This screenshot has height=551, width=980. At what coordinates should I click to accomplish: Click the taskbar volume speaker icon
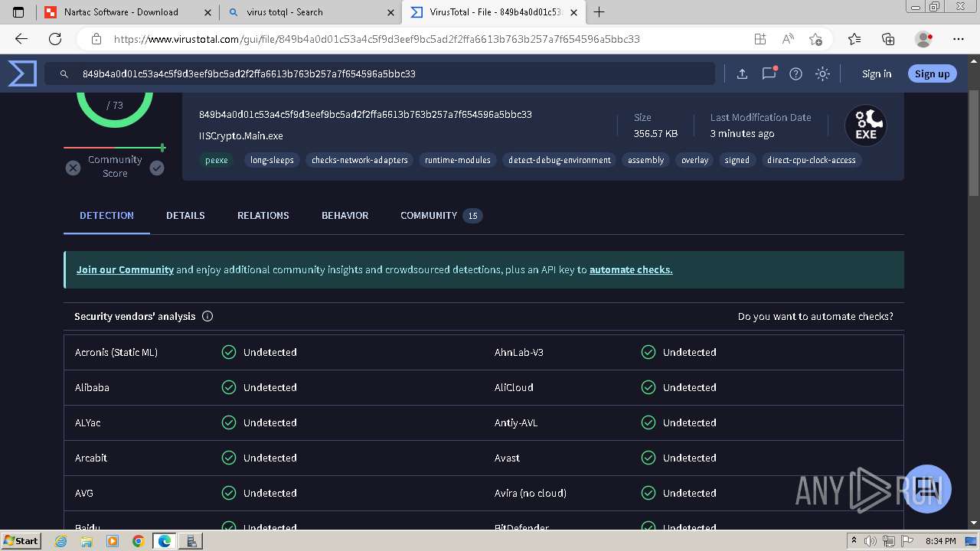870,541
